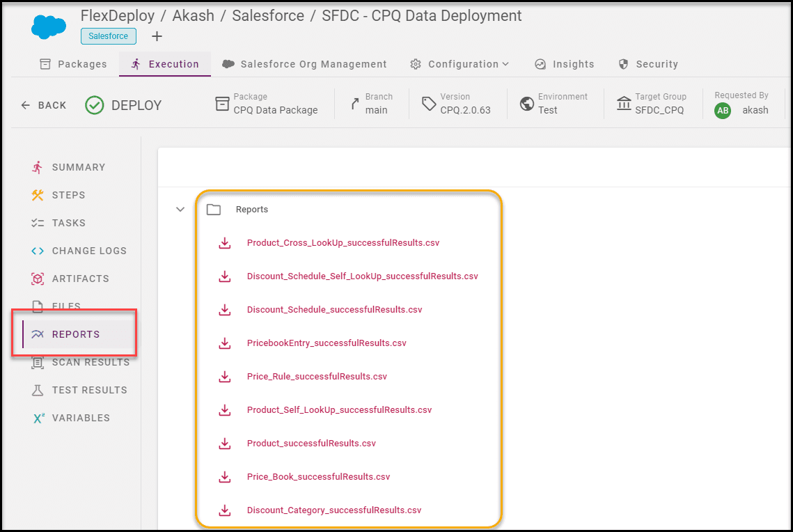Download Product_successfulResults via icon
The height and width of the screenshot is (532, 793).
coord(225,444)
